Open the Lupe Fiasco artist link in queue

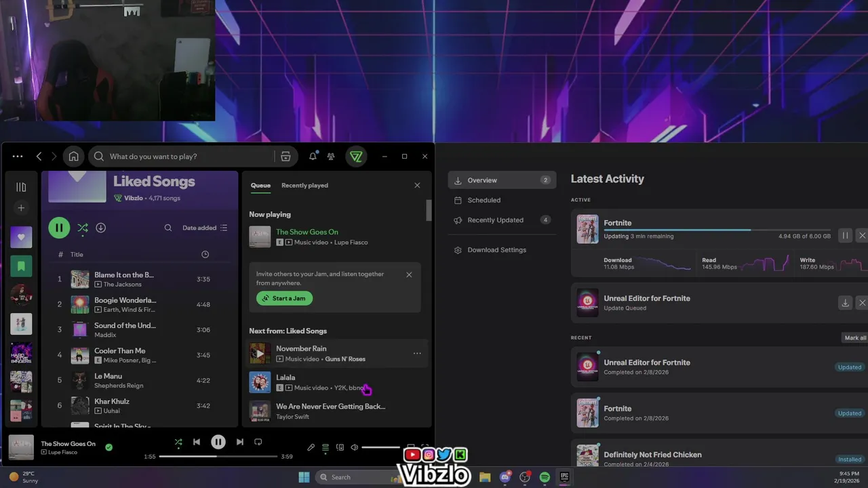pyautogui.click(x=351, y=243)
